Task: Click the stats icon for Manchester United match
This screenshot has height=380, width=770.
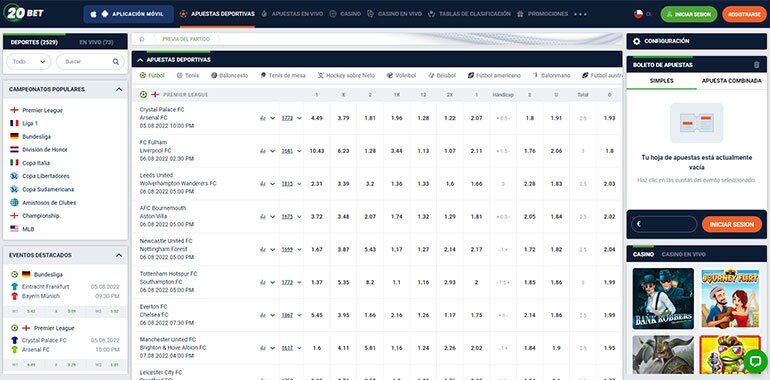Action: pos(263,348)
